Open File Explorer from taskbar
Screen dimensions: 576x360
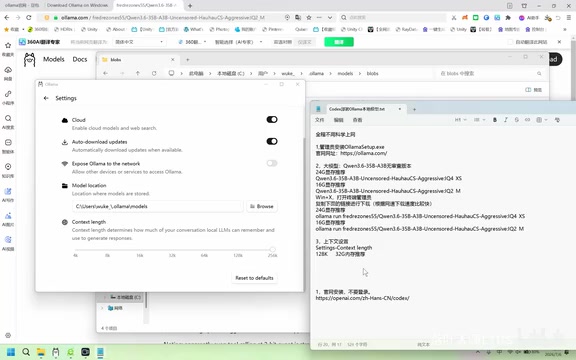41,352
